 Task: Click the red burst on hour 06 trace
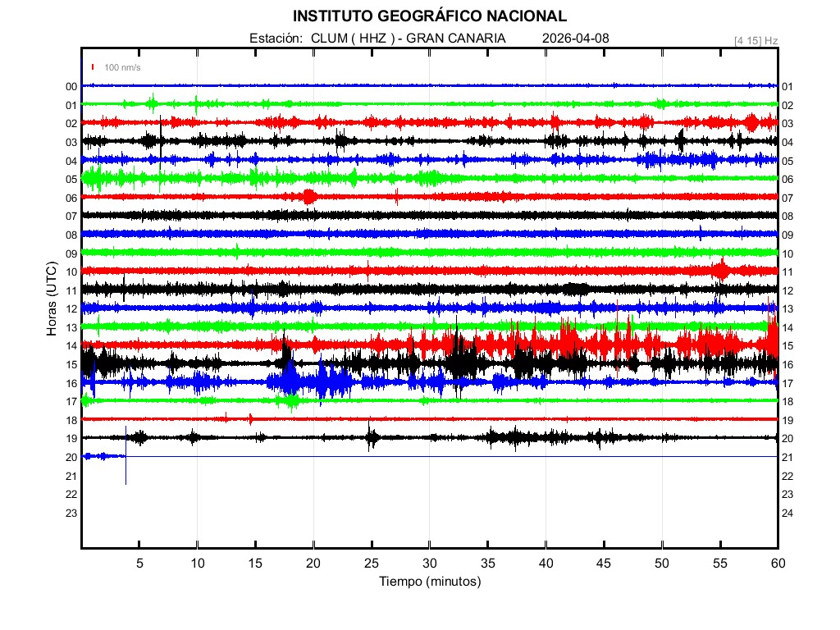pos(309,197)
